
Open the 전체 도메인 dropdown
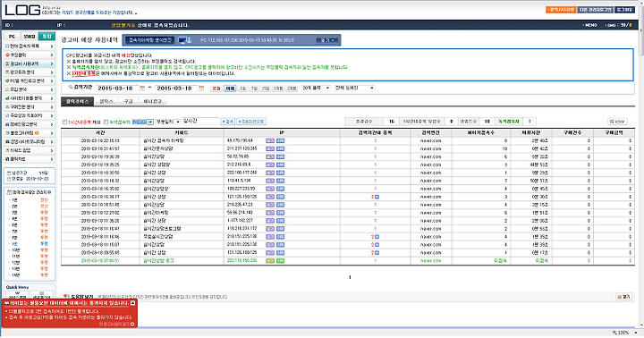(354, 89)
